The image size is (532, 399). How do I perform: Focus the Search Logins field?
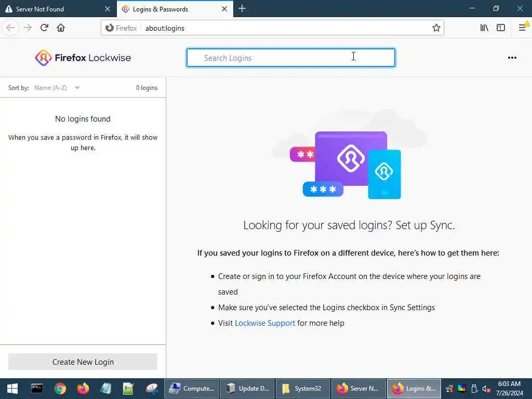pyautogui.click(x=291, y=58)
